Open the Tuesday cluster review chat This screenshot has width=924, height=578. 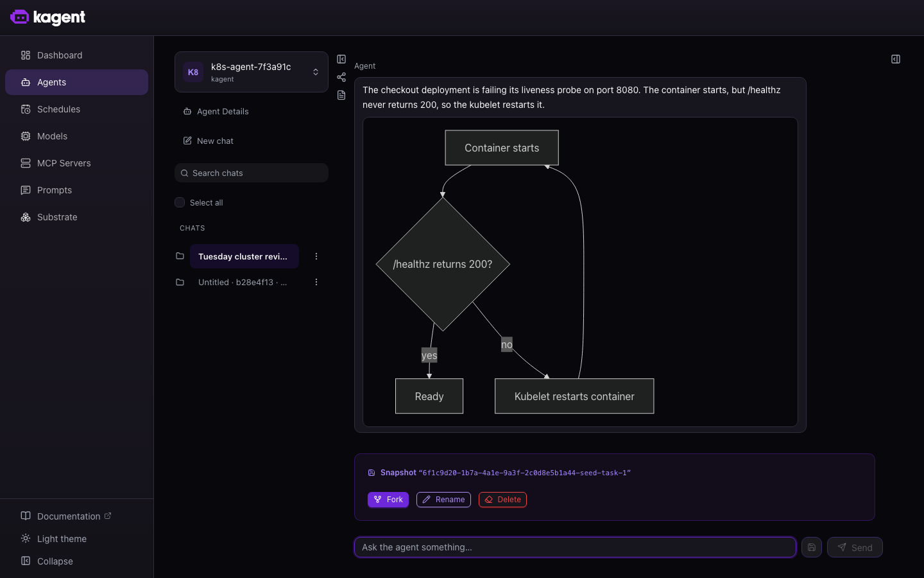[x=244, y=256]
